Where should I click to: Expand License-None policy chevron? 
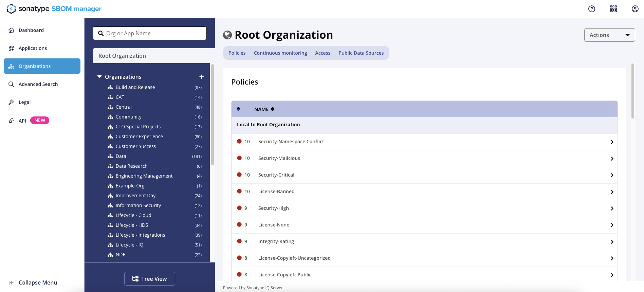(x=612, y=225)
